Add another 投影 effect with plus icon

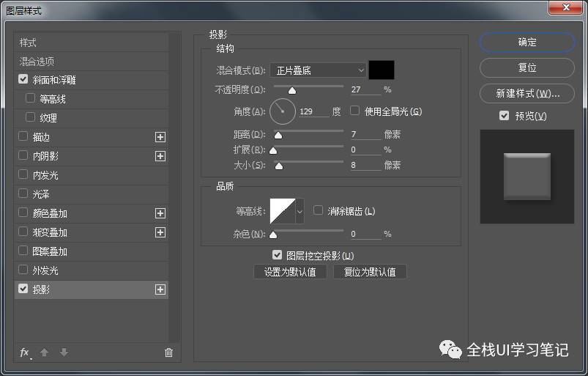[x=160, y=290]
